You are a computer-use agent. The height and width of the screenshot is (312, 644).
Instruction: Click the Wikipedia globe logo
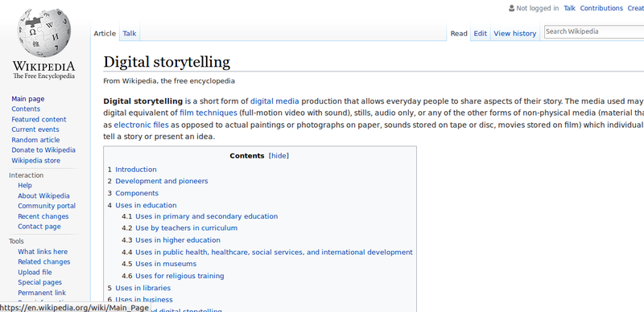click(x=43, y=33)
